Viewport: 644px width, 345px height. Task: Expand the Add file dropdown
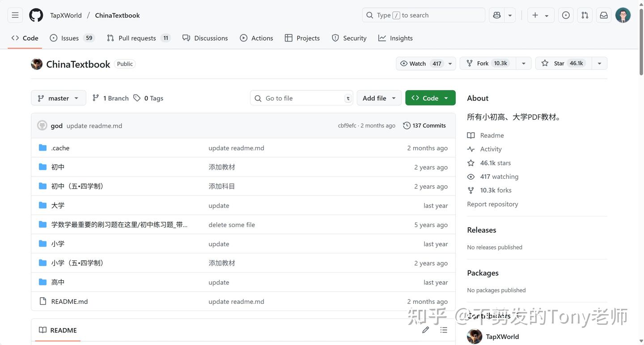pyautogui.click(x=378, y=98)
